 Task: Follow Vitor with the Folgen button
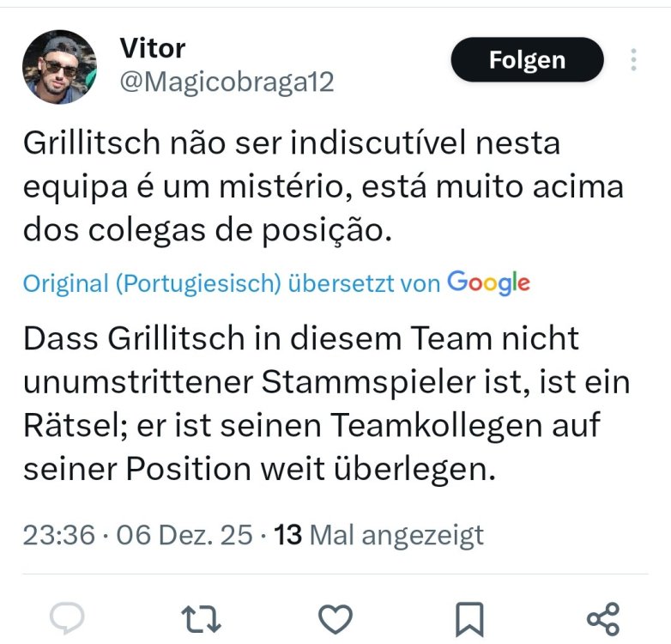[x=527, y=59]
